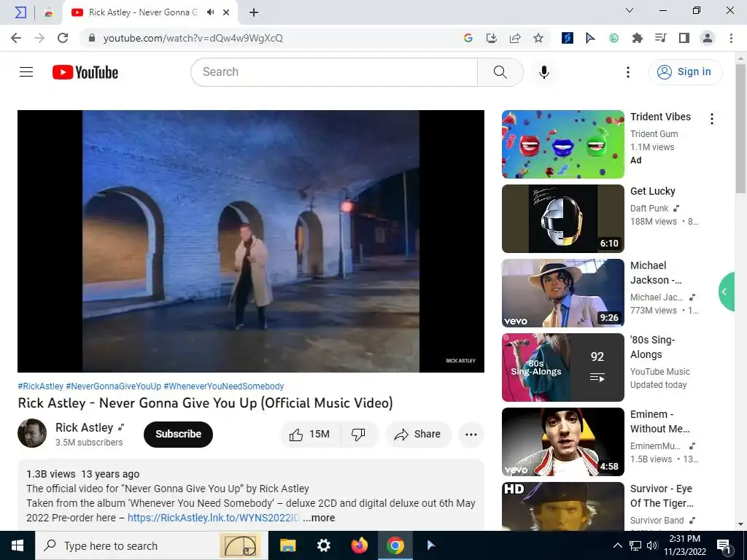Go to YouTube home via logo

[85, 72]
